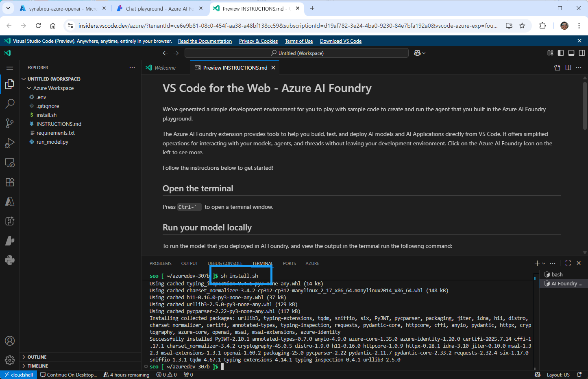This screenshot has width=588, height=379.
Task: Click Customize Layout icon
Action: click(550, 53)
